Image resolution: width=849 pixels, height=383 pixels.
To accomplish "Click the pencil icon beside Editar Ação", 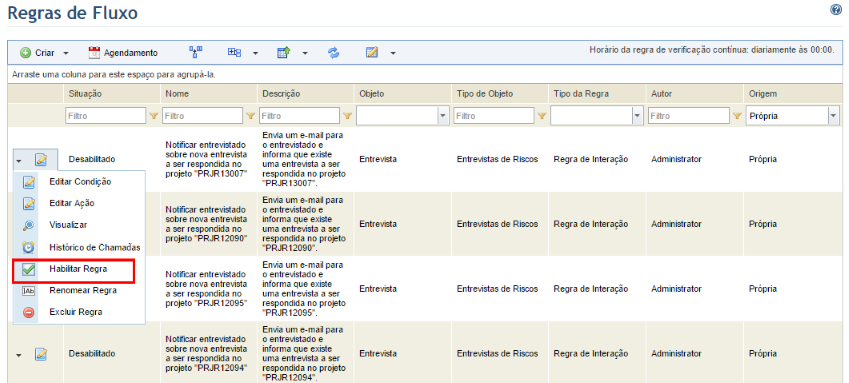I will click(29, 203).
